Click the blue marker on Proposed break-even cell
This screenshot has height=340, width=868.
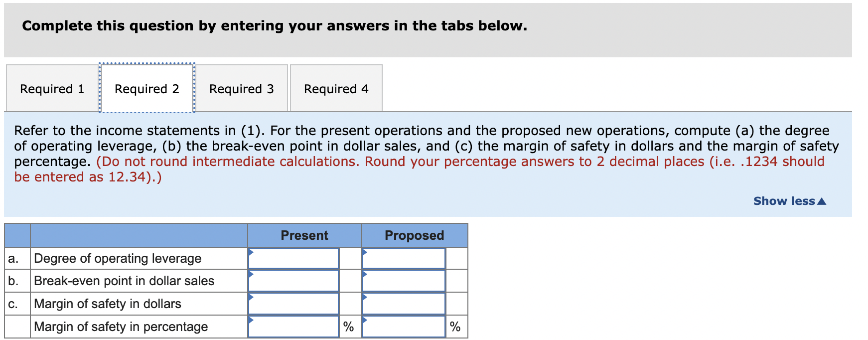click(365, 275)
